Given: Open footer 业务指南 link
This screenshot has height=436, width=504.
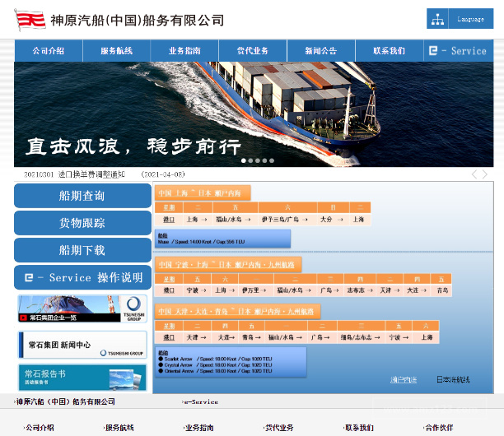Looking at the screenshot, I should tap(198, 428).
